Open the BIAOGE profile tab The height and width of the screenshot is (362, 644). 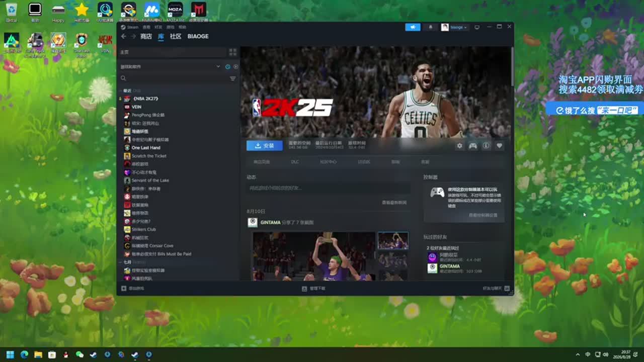point(198,36)
